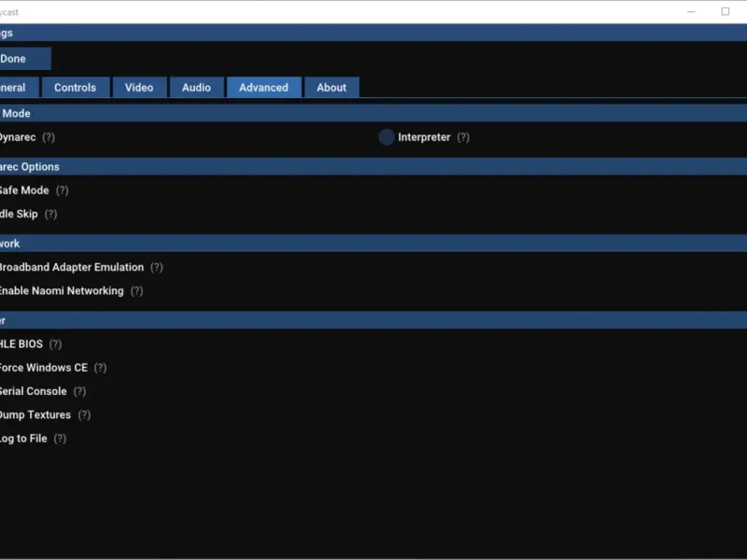747x560 pixels.
Task: Switch to the Controls tab
Action: [x=76, y=88]
